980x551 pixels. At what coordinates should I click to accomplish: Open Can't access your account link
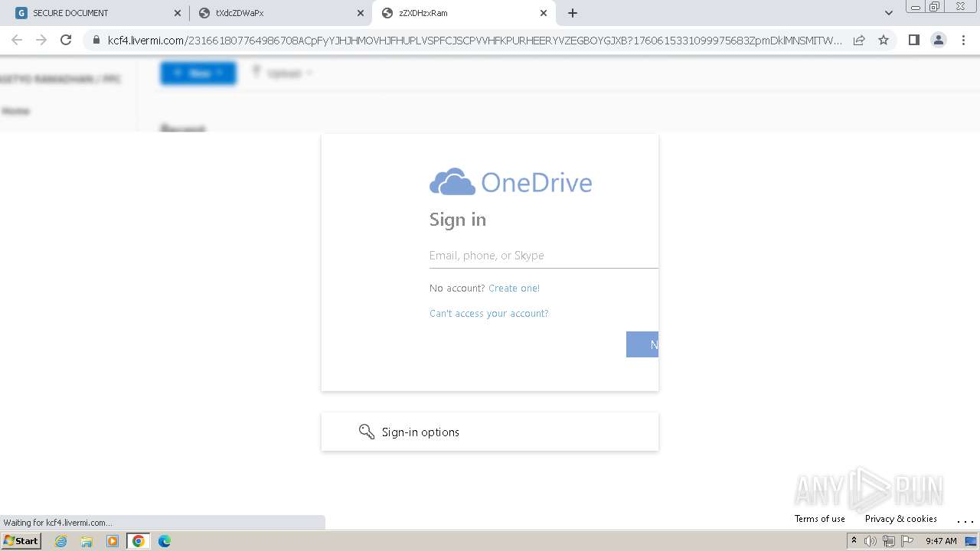point(488,314)
